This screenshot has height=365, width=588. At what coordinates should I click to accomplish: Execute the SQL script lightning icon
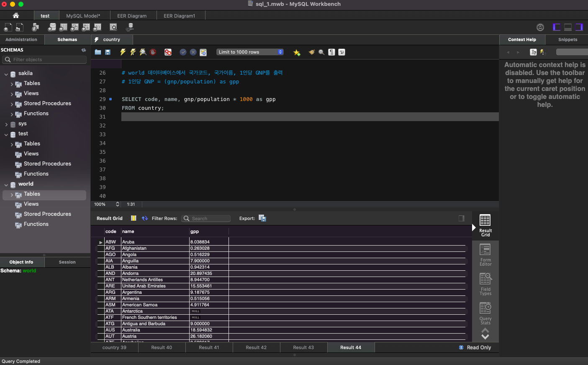[123, 52]
